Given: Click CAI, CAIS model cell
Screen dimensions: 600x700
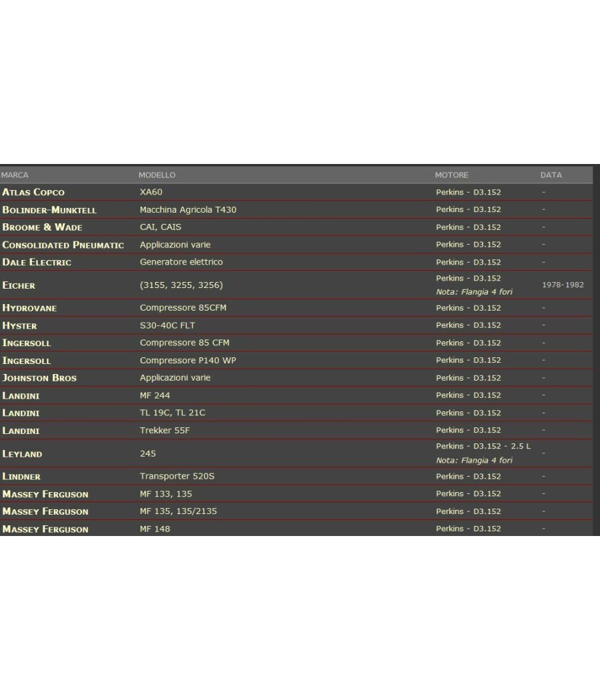Looking at the screenshot, I should (160, 227).
